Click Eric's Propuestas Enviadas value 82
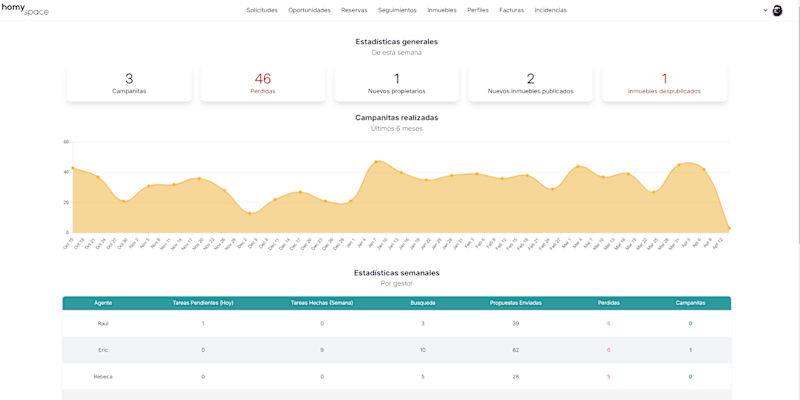 point(516,350)
